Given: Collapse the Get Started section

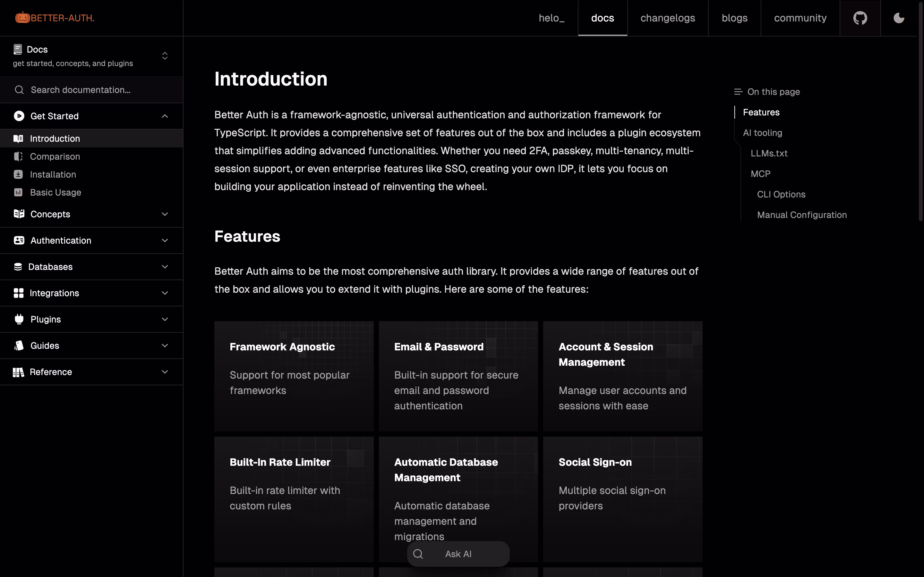Looking at the screenshot, I should point(165,116).
